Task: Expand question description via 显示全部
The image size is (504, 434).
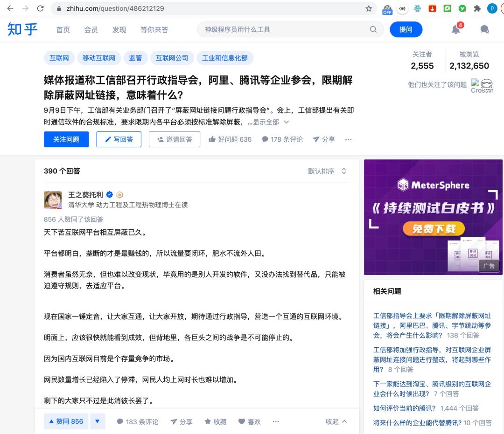Action: (x=271, y=122)
